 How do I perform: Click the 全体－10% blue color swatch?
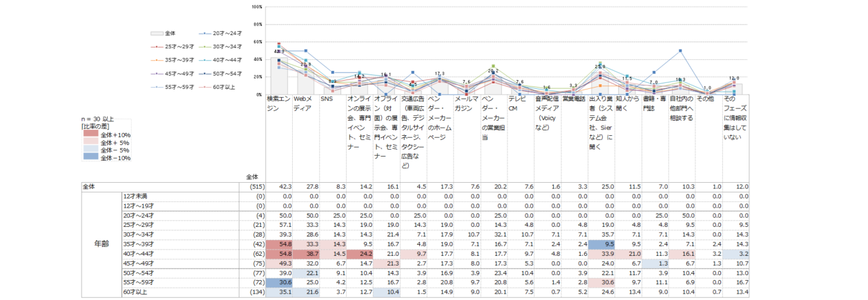tap(90, 158)
